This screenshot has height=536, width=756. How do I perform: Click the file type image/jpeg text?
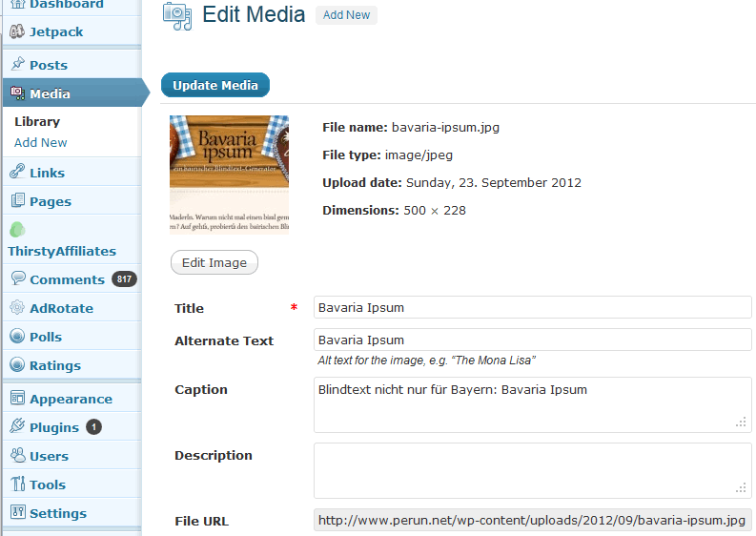[419, 155]
